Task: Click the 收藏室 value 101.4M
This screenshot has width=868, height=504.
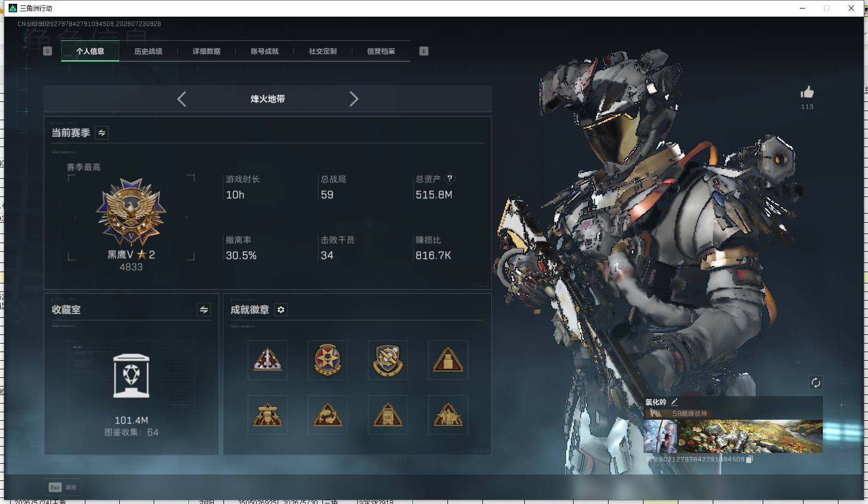Action: coord(131,420)
